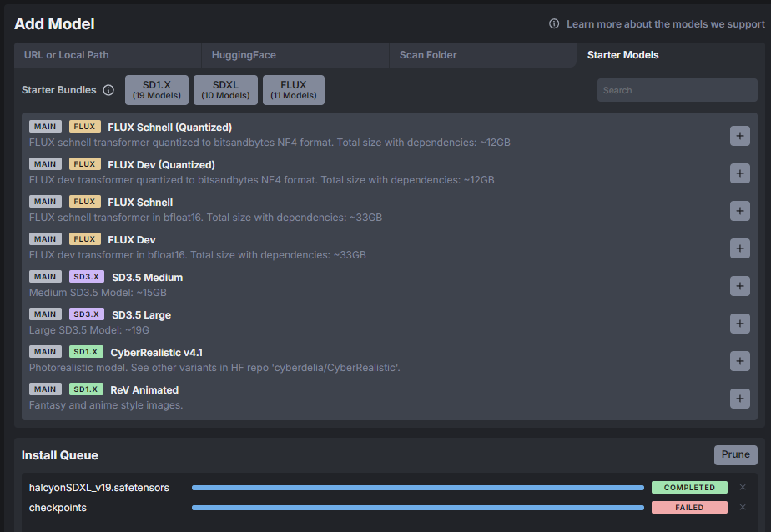Install SD3.5 Large using its plus icon
The image size is (771, 532).
coord(739,324)
